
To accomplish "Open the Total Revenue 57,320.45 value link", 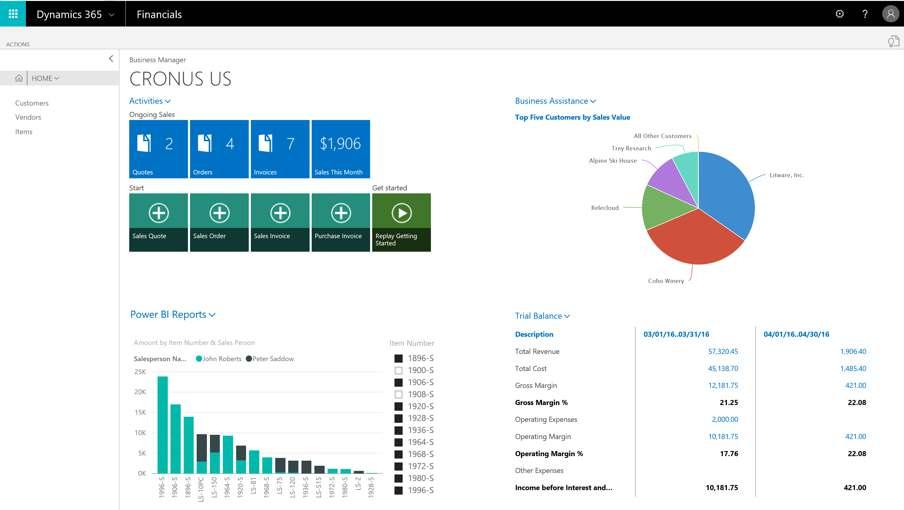I will (x=723, y=352).
